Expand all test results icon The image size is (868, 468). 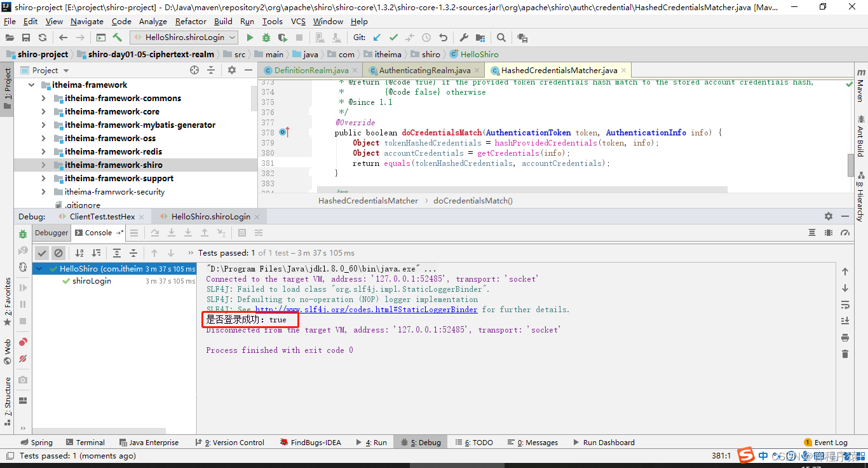pos(117,253)
